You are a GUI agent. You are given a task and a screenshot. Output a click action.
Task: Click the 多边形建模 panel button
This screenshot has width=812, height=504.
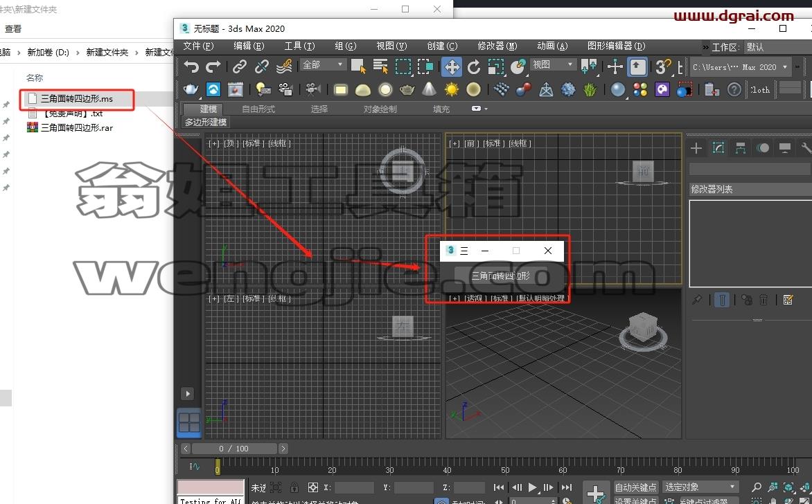tap(206, 122)
